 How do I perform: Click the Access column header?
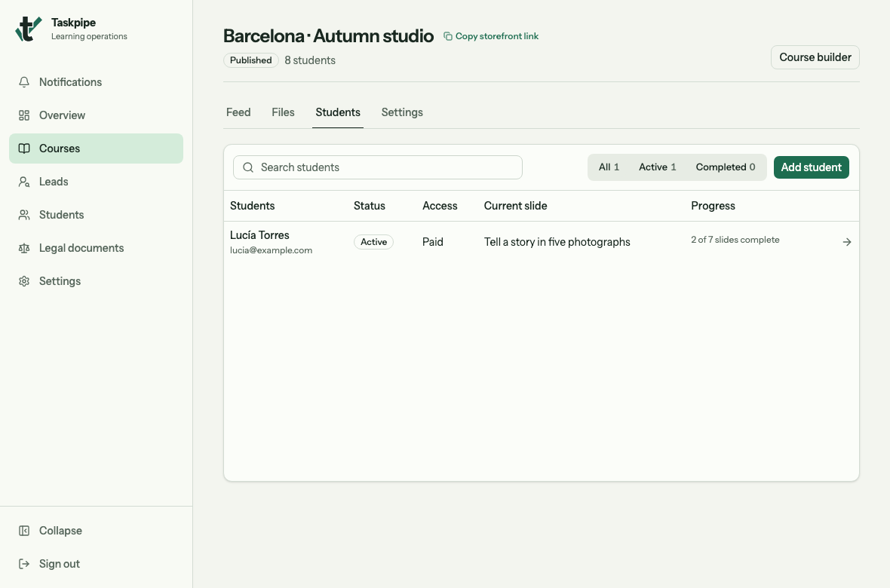[x=440, y=206]
